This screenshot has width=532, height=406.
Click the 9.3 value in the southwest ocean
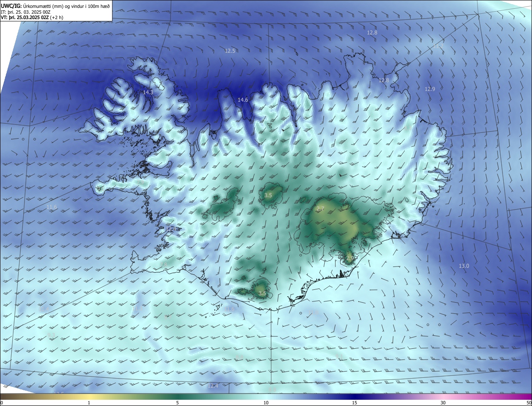[51, 335]
